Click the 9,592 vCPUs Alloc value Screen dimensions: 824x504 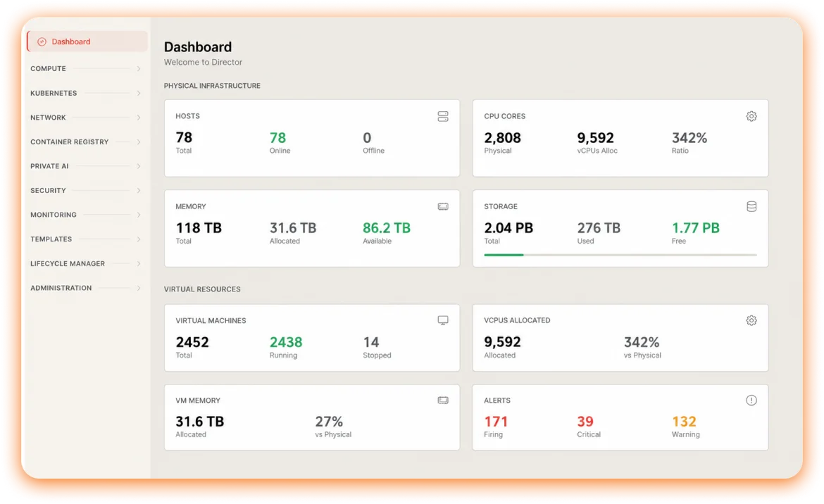coord(595,138)
